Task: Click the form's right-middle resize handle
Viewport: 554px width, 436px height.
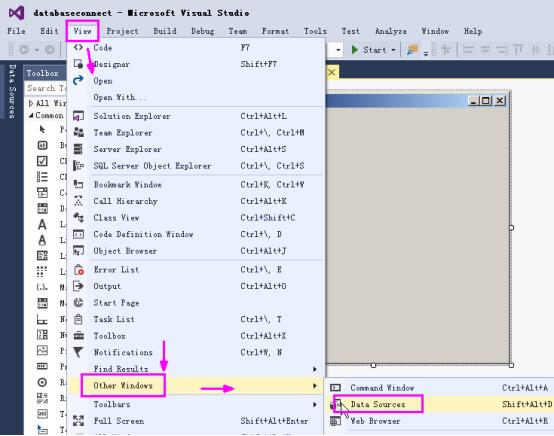Action: tap(511, 228)
